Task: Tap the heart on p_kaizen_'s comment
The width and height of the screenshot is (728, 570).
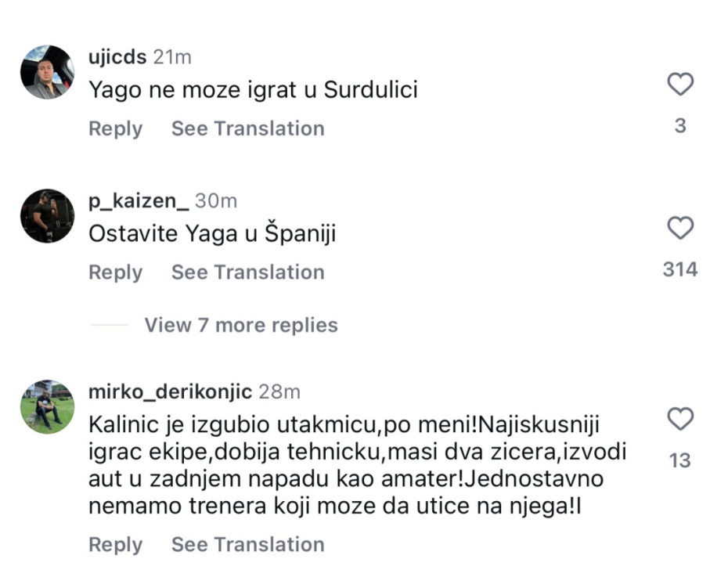Action: click(x=680, y=228)
